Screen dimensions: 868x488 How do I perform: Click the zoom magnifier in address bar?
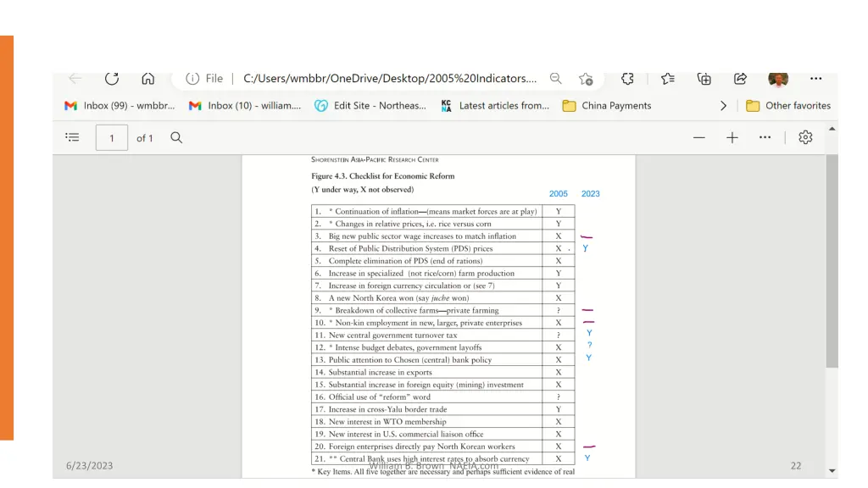[556, 79]
